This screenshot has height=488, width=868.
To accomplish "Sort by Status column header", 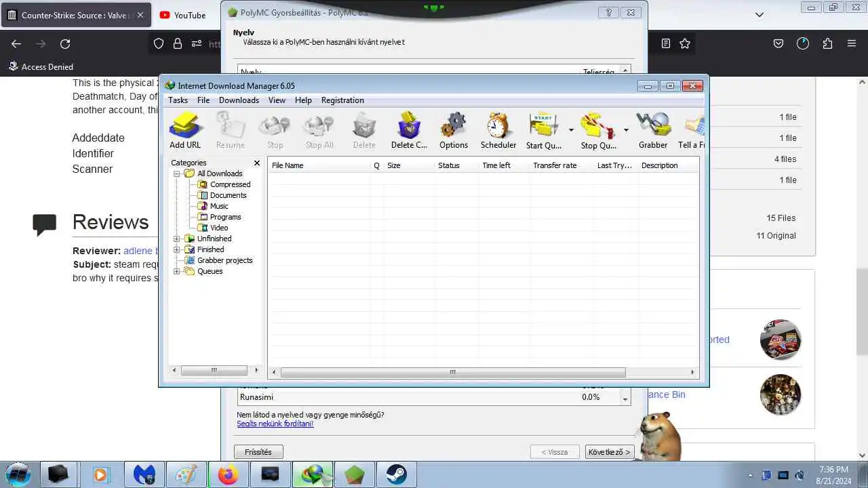I will point(456,165).
